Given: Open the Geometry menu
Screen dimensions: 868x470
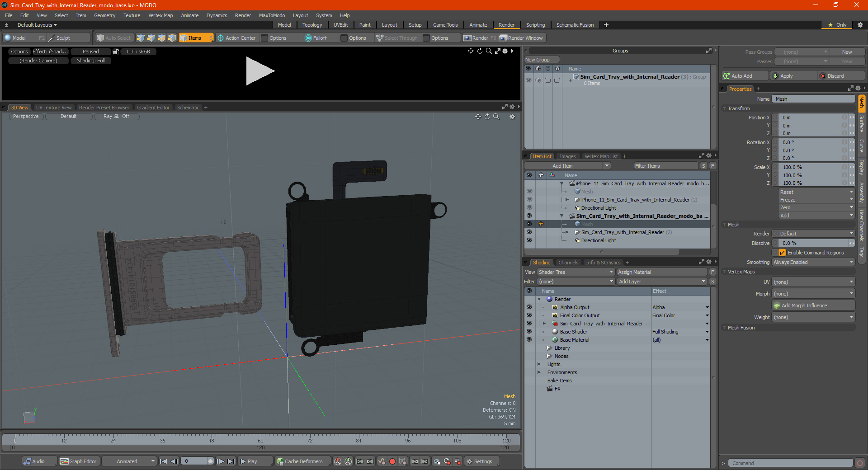Looking at the screenshot, I should [104, 15].
